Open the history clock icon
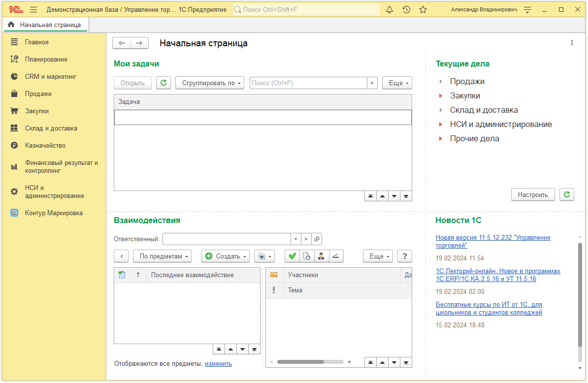This screenshot has width=588, height=383. click(x=406, y=10)
